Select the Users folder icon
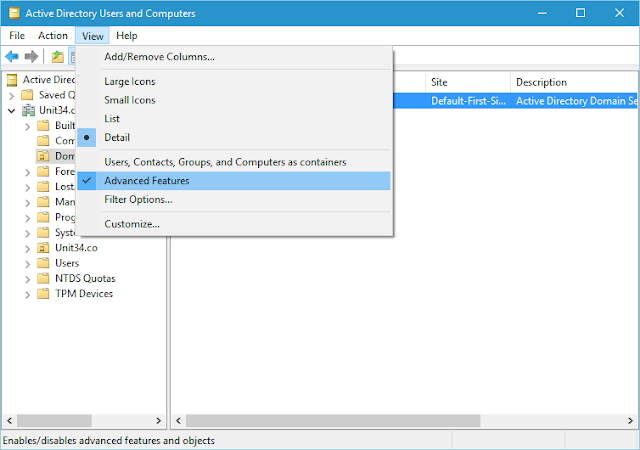 coord(43,263)
